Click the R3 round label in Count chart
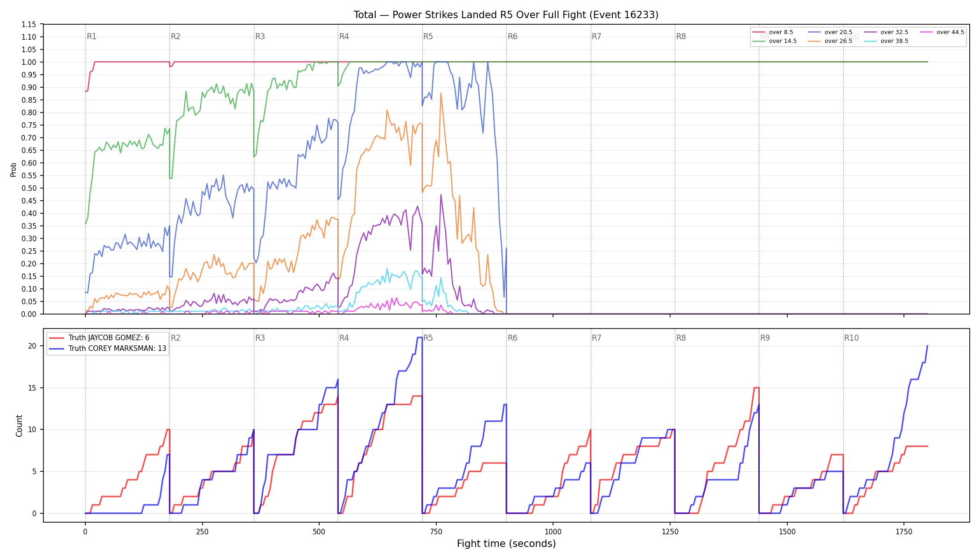The height and width of the screenshot is (560, 980). [260, 338]
